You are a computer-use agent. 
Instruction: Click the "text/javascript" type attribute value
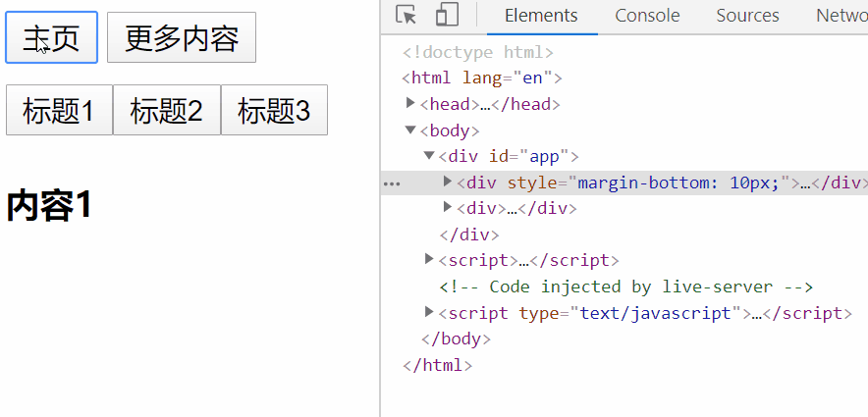point(656,314)
